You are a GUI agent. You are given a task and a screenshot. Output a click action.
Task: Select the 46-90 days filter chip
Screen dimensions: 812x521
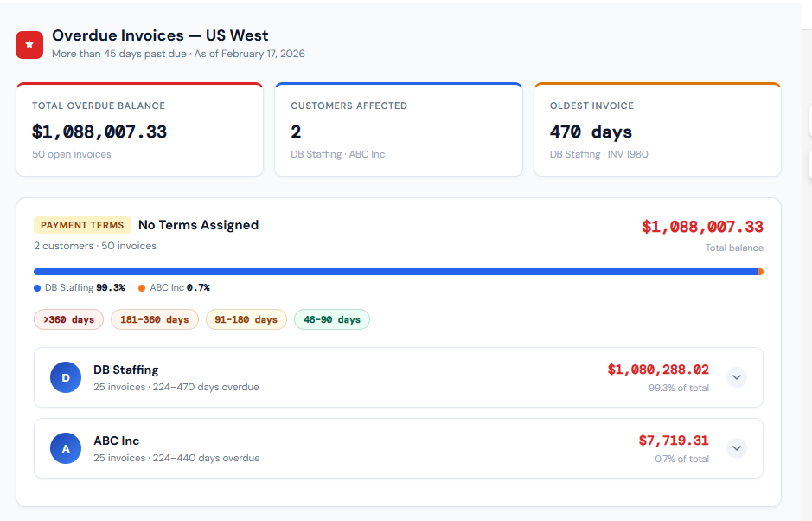[332, 319]
